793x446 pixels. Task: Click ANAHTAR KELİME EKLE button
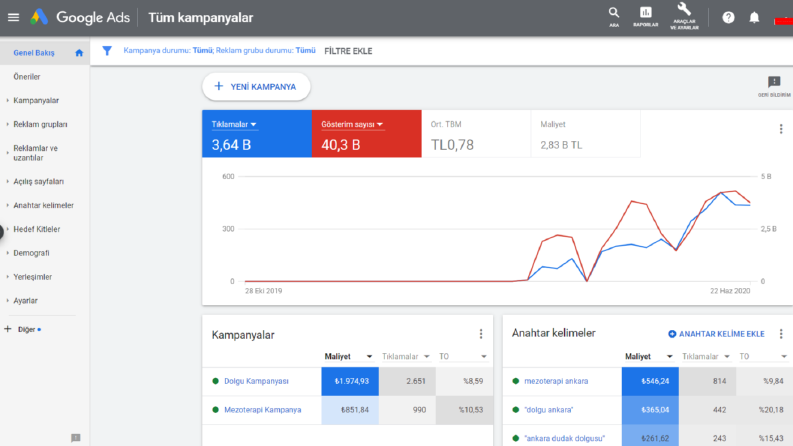click(716, 334)
